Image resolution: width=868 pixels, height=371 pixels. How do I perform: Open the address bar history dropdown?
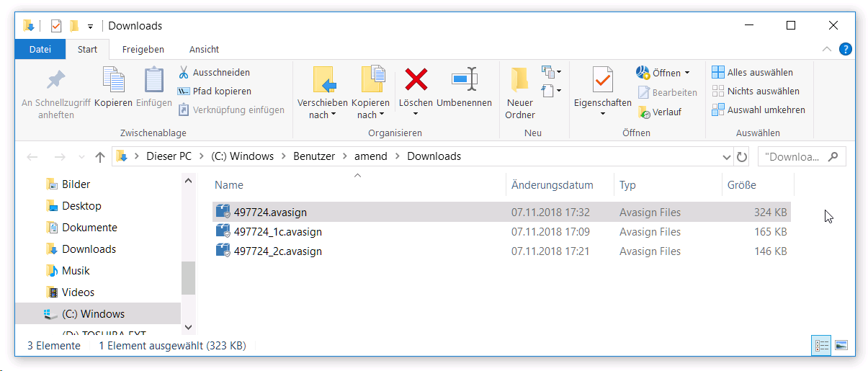point(726,156)
